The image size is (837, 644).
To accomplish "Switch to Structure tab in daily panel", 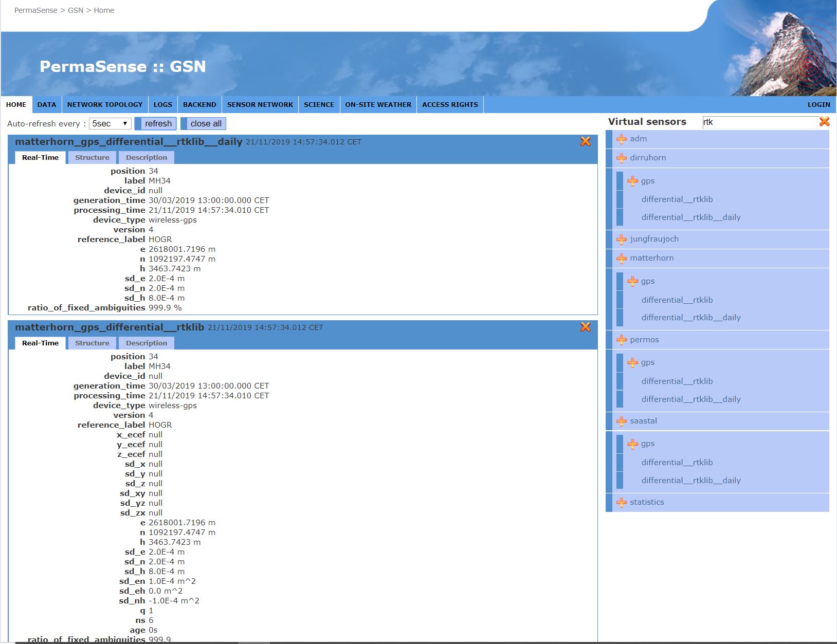I will [x=92, y=158].
